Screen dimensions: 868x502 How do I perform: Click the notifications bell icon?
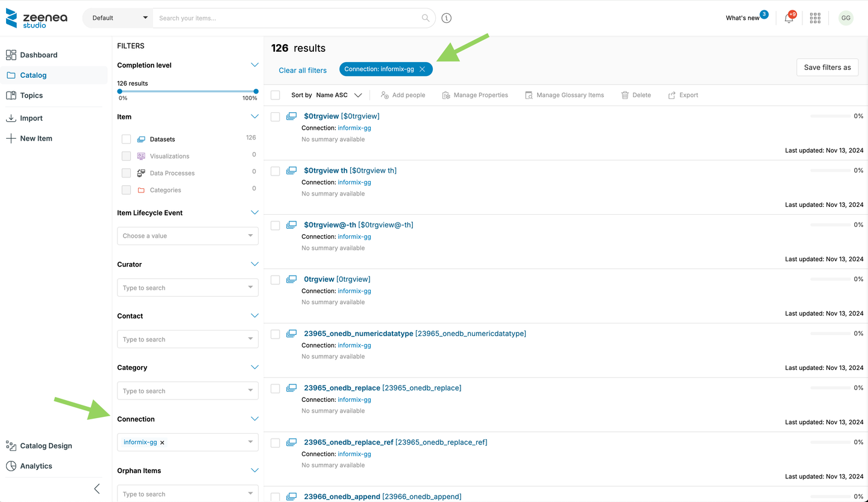coord(788,18)
